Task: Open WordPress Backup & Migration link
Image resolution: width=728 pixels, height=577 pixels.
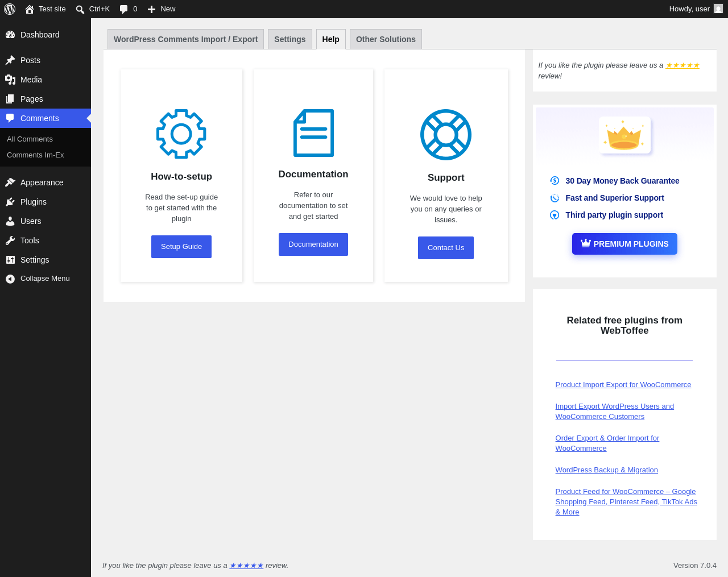Action: click(607, 470)
